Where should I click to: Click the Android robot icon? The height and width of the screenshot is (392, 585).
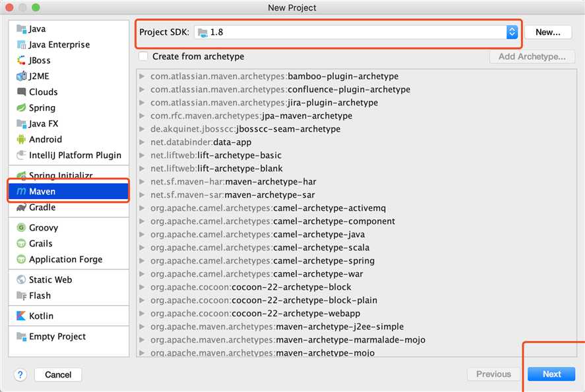tap(21, 140)
